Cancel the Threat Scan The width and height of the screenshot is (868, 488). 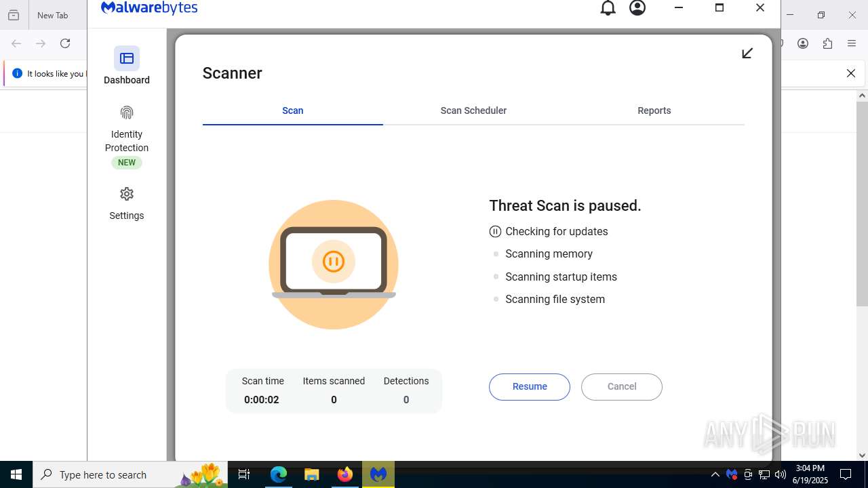[622, 386]
